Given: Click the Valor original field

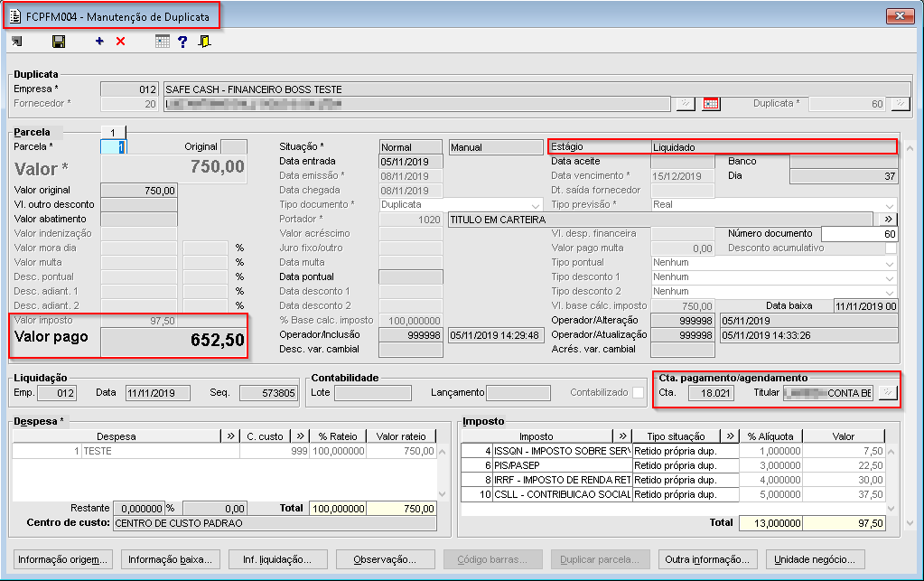Looking at the screenshot, I should pos(139,191).
